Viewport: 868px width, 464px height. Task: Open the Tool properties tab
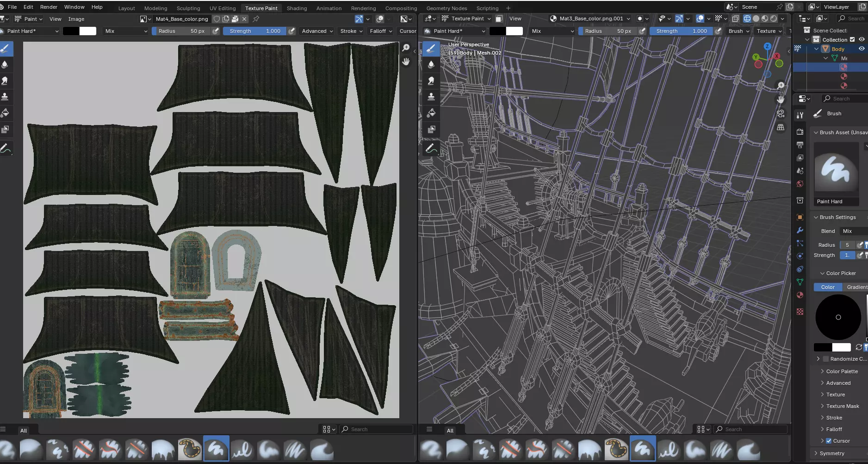[800, 115]
